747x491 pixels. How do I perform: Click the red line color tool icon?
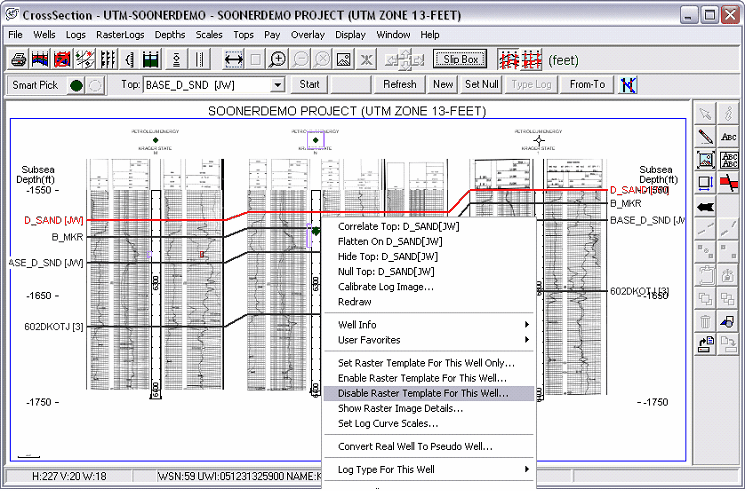729,182
